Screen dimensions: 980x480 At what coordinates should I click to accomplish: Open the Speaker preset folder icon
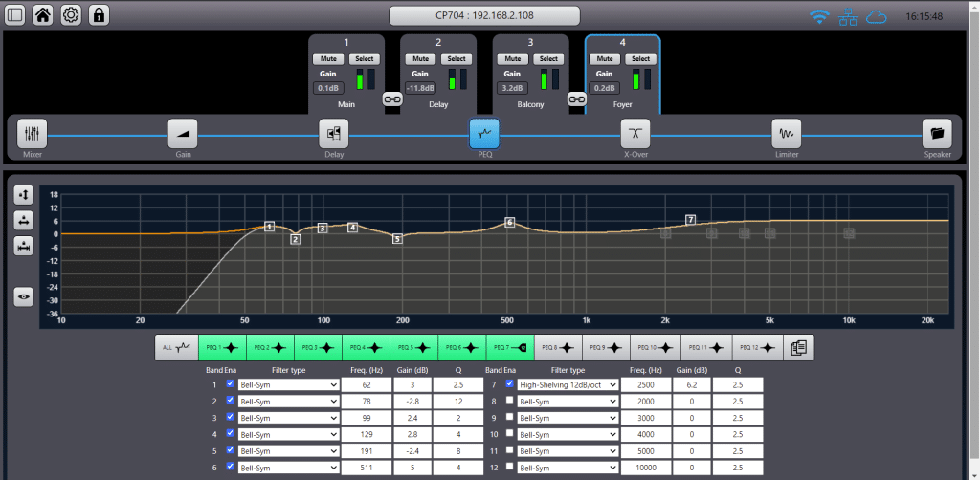click(937, 134)
